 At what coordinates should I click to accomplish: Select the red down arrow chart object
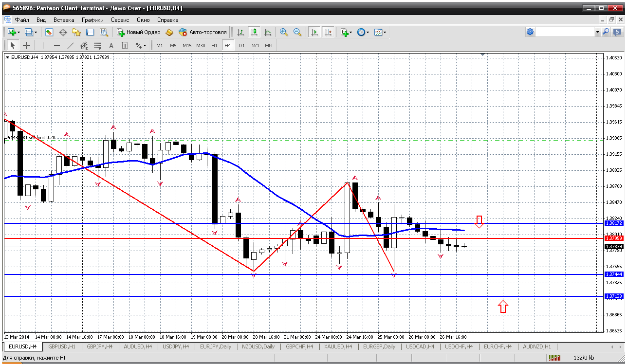pos(479,222)
